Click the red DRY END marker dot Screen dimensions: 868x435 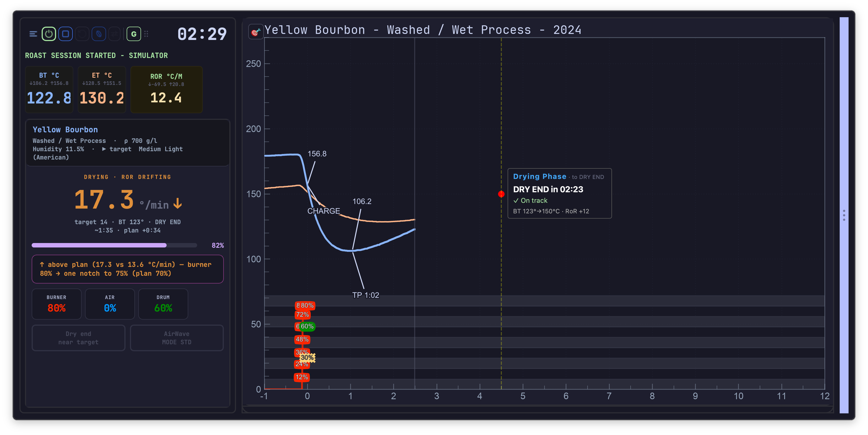point(501,194)
